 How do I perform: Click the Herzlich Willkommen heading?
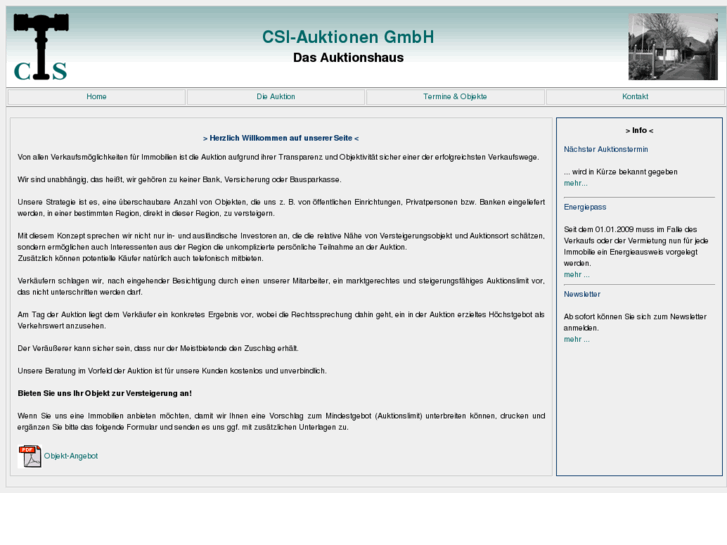[281, 138]
